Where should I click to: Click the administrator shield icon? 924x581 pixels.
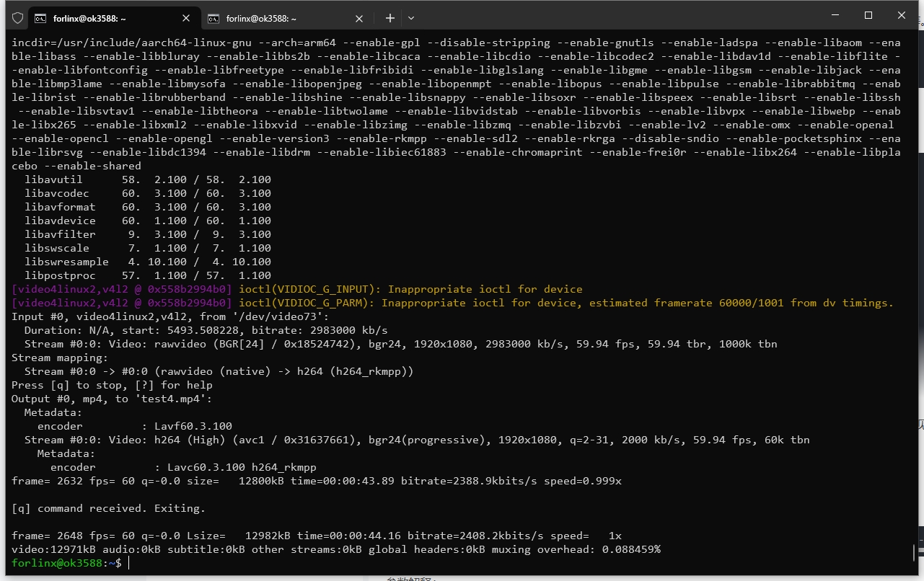pos(18,18)
